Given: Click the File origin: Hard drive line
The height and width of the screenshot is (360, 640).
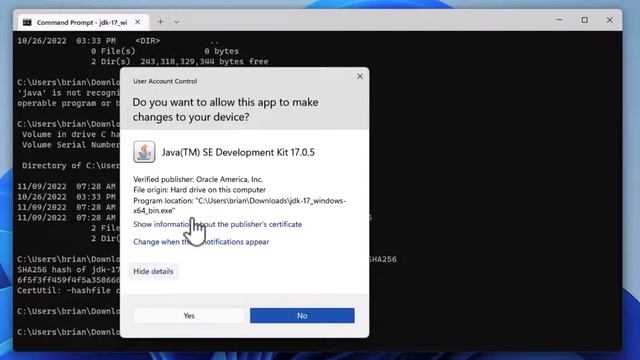Looking at the screenshot, I should 199,190.
